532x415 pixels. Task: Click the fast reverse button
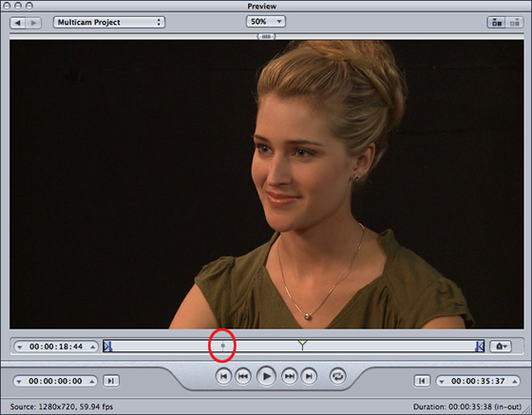(243, 376)
